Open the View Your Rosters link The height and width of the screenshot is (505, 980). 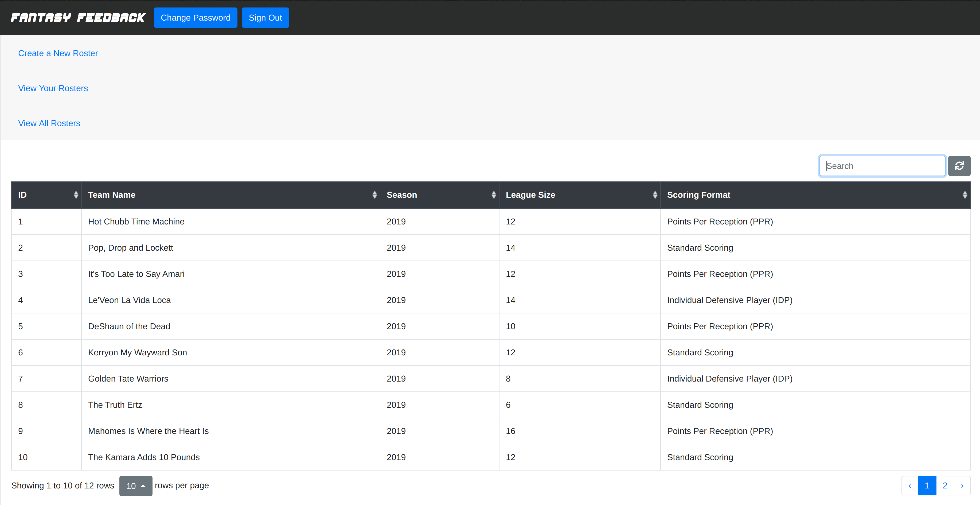coord(53,88)
